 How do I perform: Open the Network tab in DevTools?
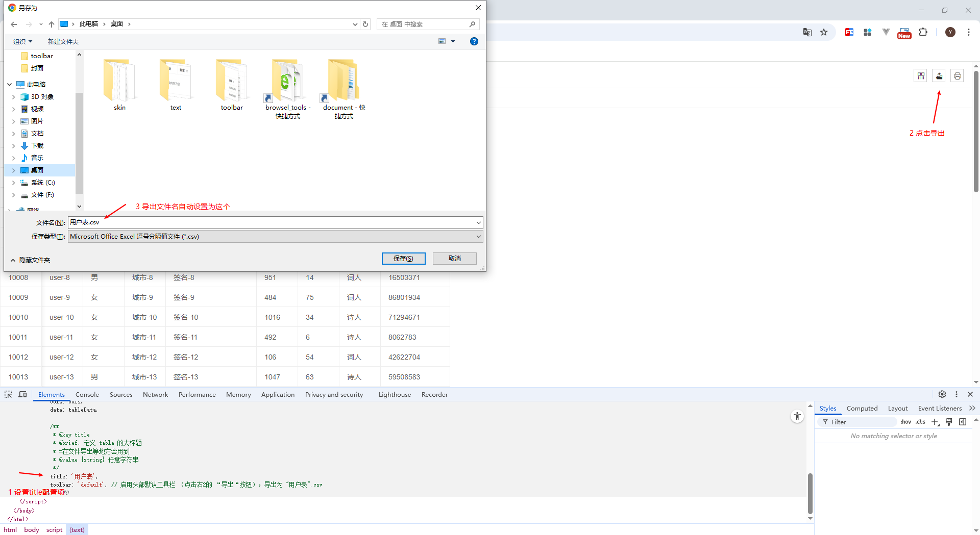tap(155, 394)
